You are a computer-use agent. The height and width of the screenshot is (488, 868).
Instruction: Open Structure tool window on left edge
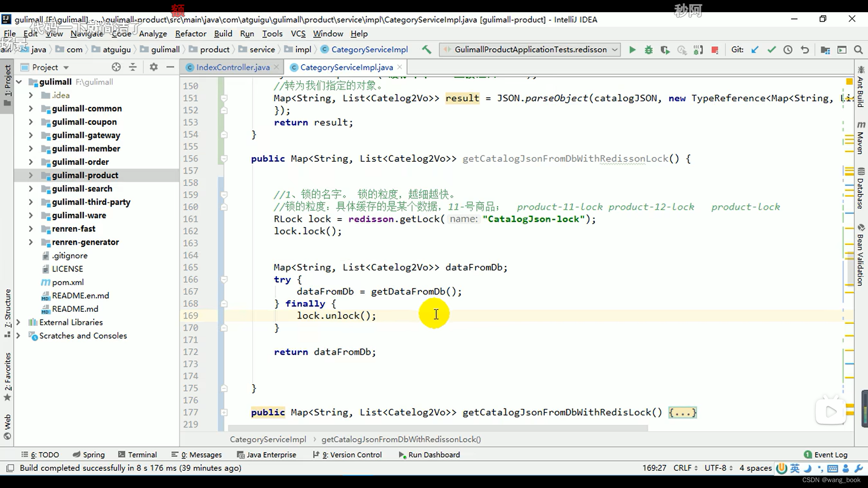pos(7,313)
